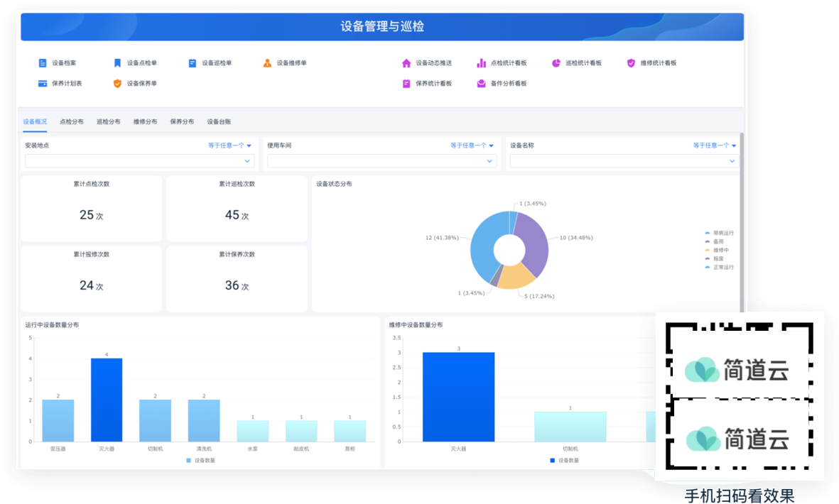
Task: Toggle the 正常运行 legend entry
Action: click(719, 267)
